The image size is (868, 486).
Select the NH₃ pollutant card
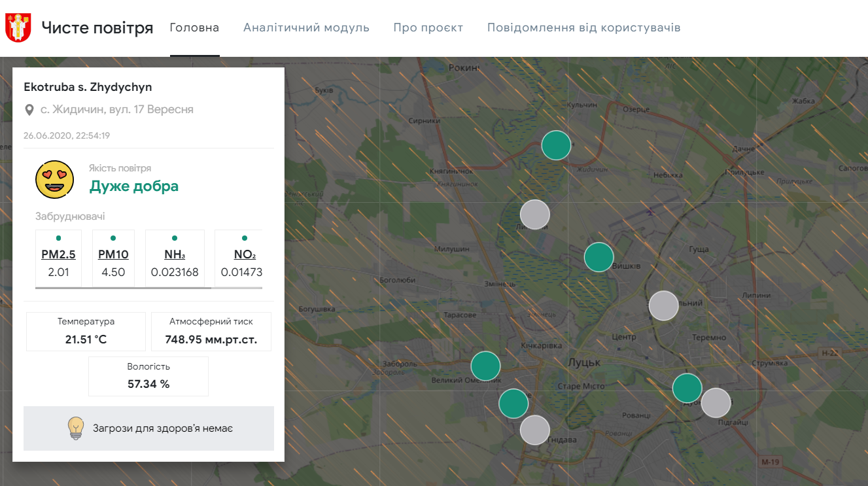[175, 258]
